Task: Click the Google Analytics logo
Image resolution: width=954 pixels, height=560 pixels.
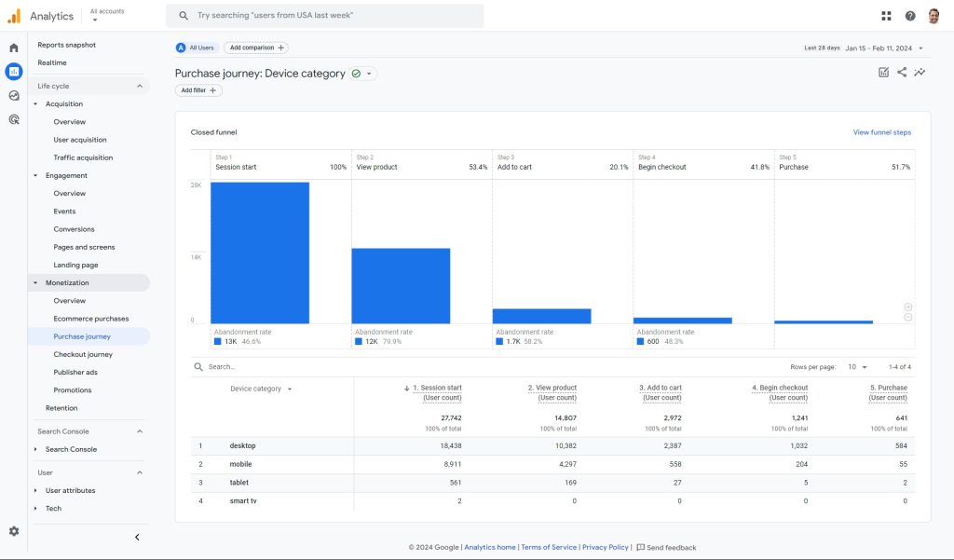Action: tap(14, 16)
